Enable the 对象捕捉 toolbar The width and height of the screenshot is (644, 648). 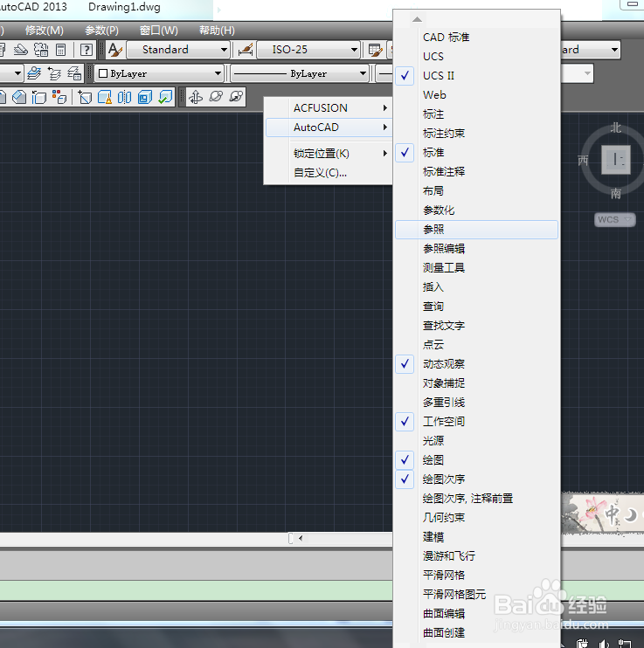click(x=476, y=383)
